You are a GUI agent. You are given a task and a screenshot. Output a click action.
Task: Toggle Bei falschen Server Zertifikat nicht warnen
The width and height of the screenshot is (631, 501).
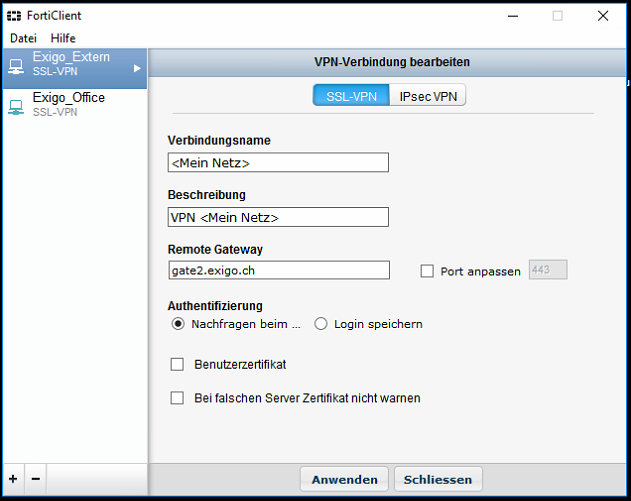pyautogui.click(x=177, y=398)
